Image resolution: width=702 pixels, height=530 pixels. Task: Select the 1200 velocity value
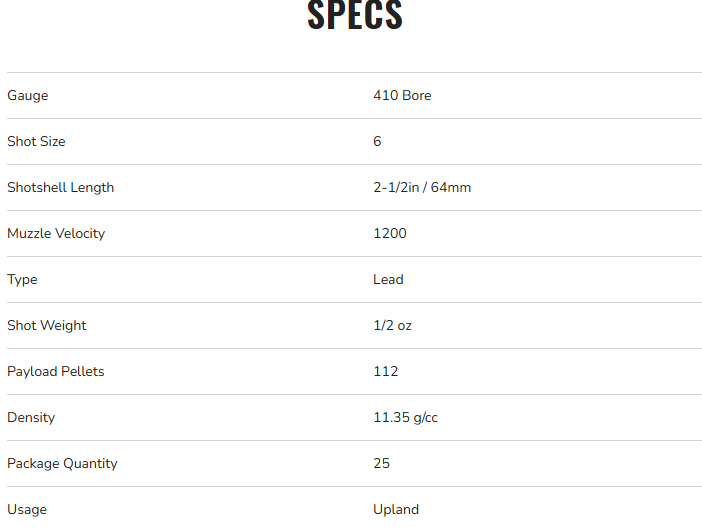[x=390, y=234]
